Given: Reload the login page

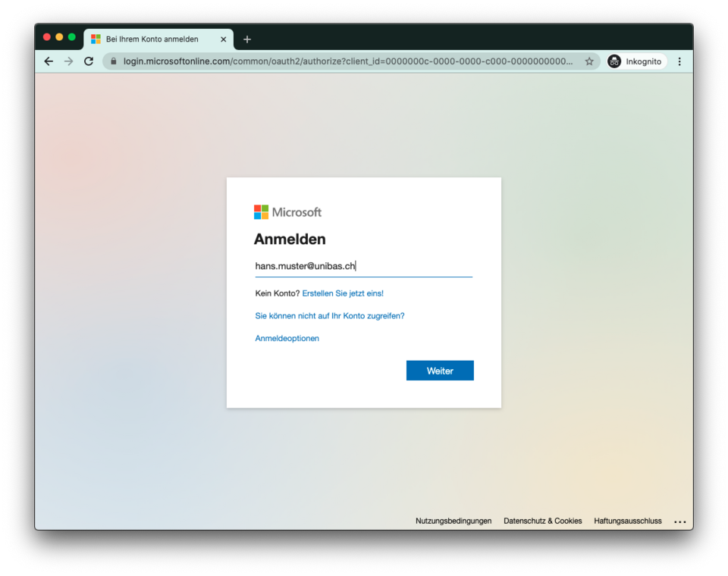Looking at the screenshot, I should (89, 61).
